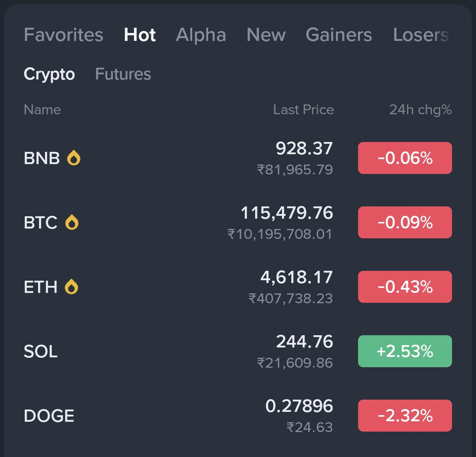
Task: Click ETH price 4,618.17
Action: click(297, 277)
